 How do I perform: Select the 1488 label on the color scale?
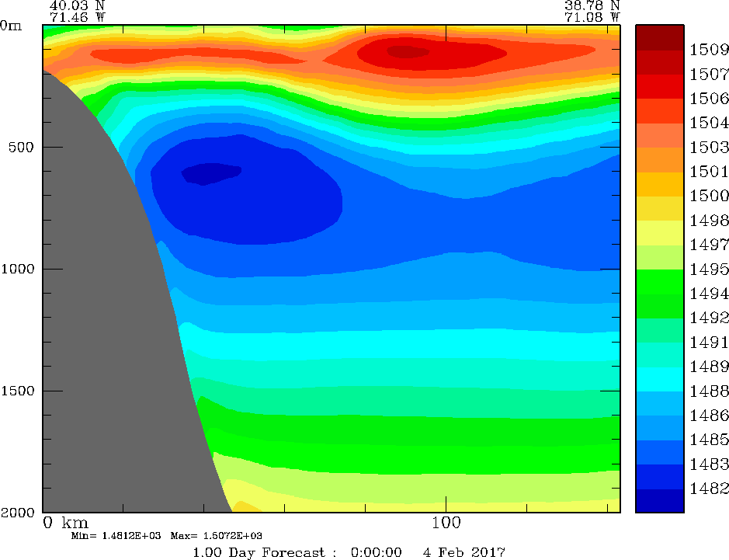coord(709,391)
